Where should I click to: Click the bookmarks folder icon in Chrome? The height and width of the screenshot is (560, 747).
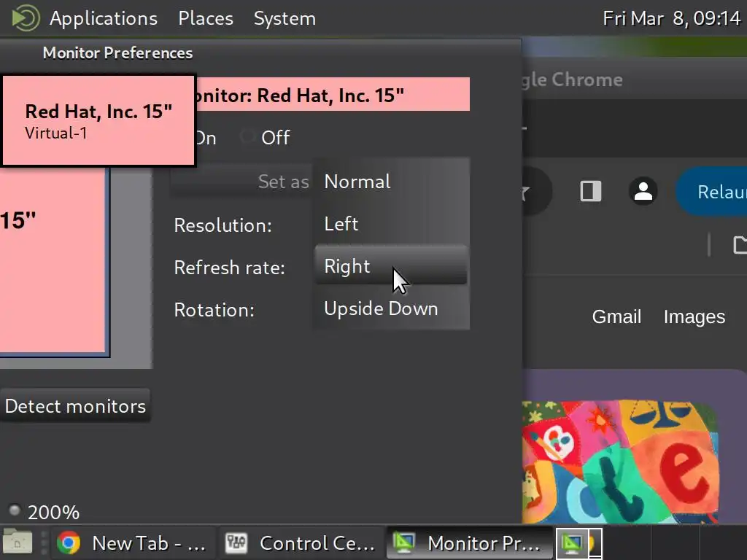click(740, 245)
